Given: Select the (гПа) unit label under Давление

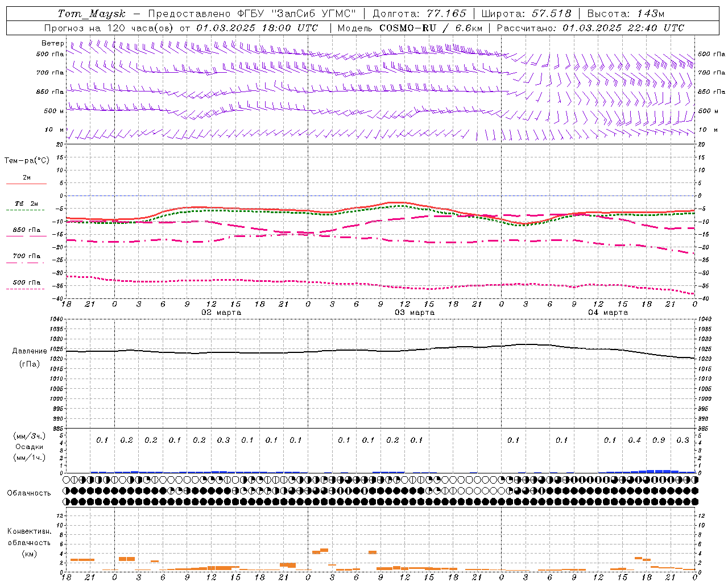Looking at the screenshot, I should [x=29, y=364].
